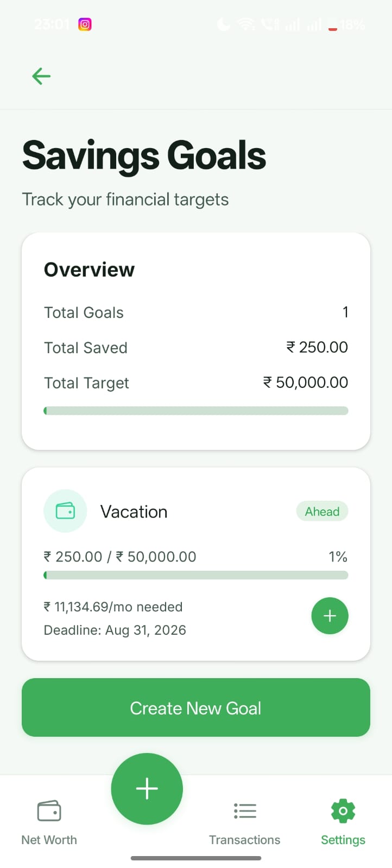Tap the 1% progress label

(338, 557)
